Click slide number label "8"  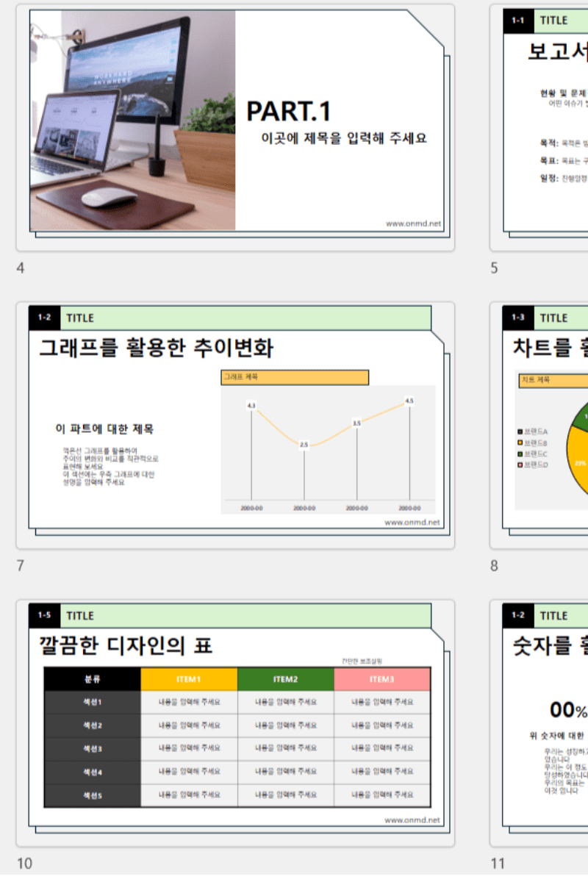[x=495, y=566]
